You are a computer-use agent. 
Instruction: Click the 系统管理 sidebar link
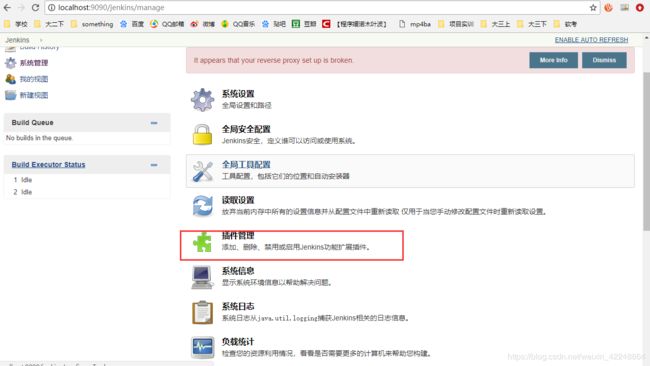(34, 63)
